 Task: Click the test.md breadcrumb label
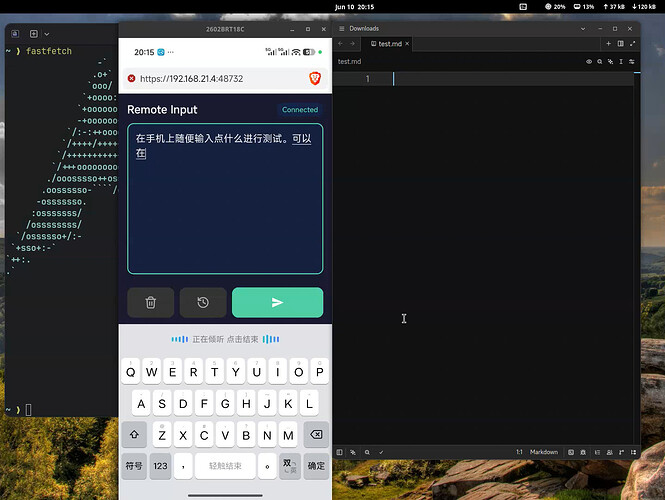tap(349, 61)
